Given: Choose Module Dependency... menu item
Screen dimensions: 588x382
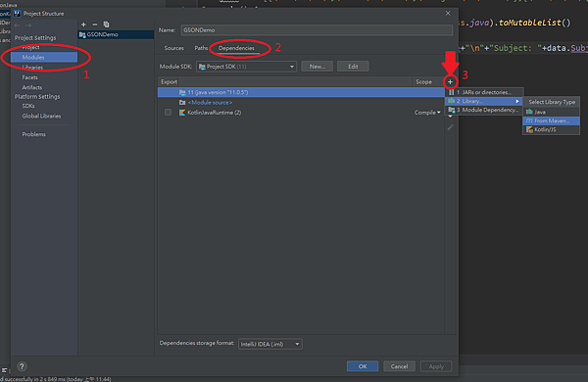Looking at the screenshot, I should [484, 110].
